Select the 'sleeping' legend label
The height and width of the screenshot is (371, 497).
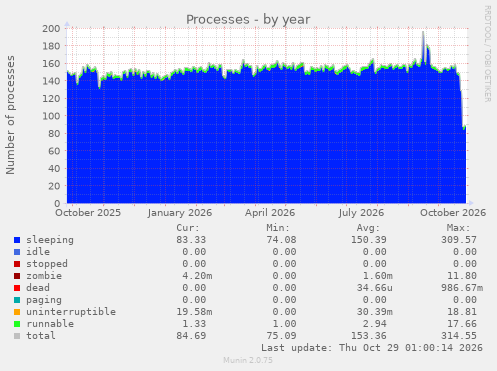point(50,240)
